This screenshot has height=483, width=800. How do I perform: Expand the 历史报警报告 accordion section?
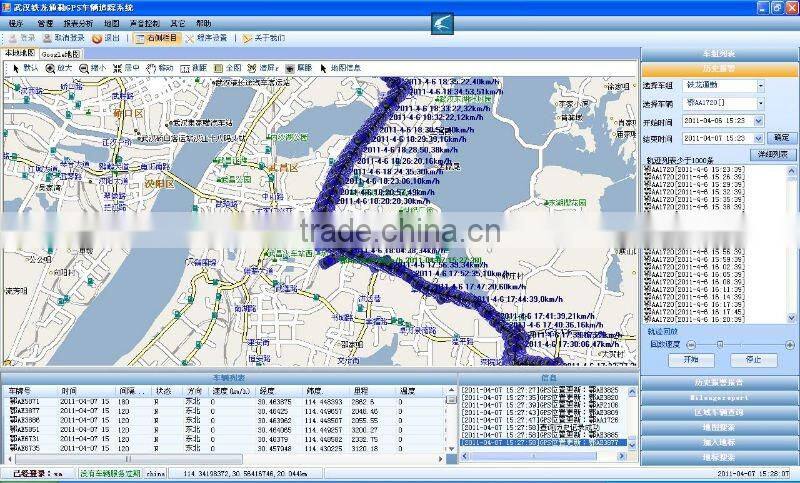[719, 382]
